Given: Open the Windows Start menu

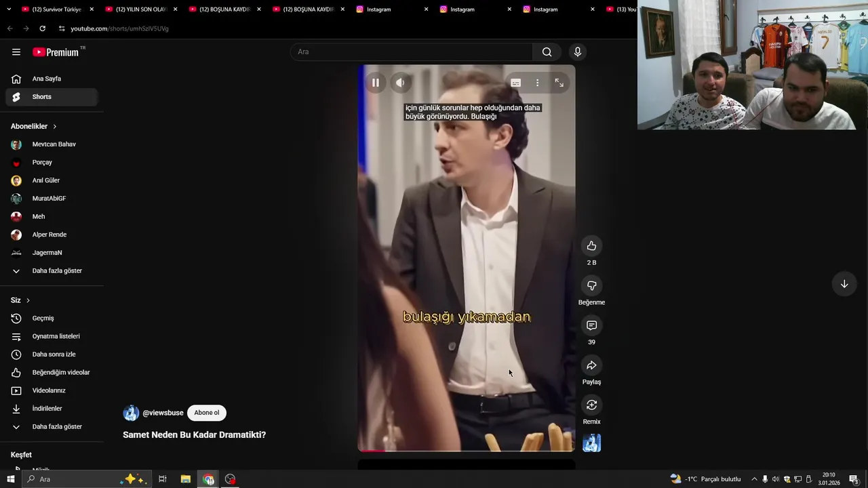Looking at the screenshot, I should [x=10, y=479].
